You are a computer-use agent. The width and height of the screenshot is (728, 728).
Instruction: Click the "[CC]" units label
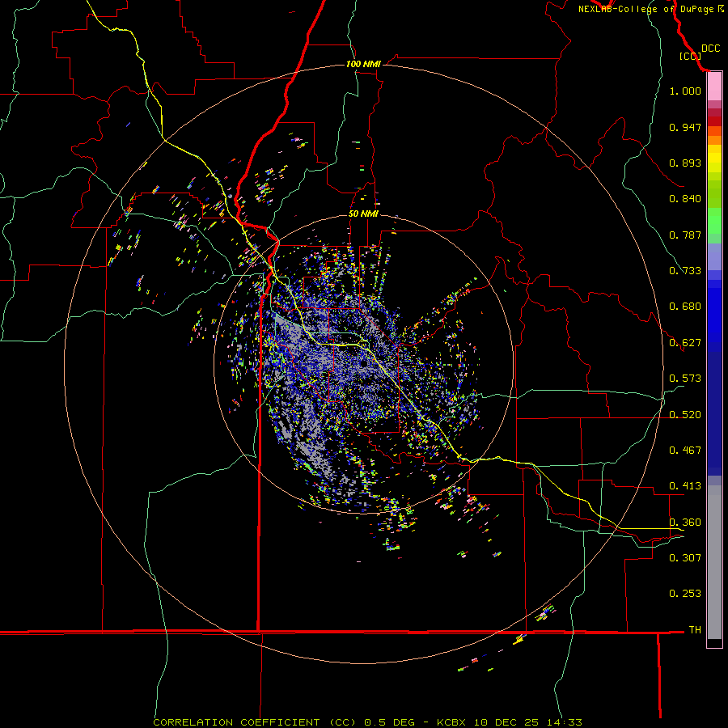[x=690, y=56]
